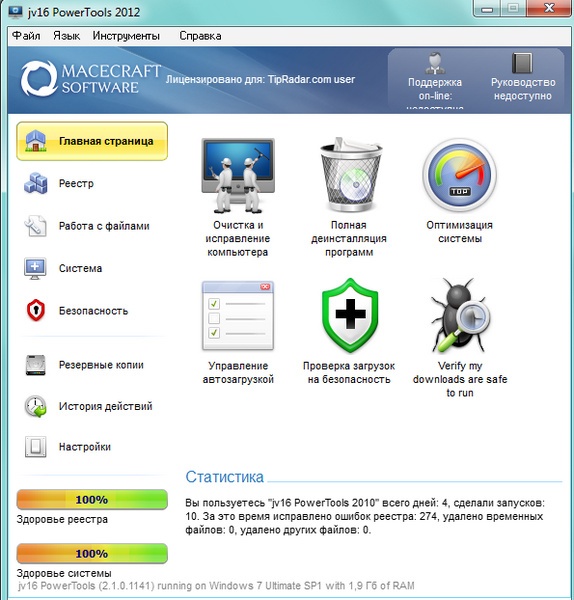Click the house icon for Главная страница
This screenshot has height=600, width=574.
click(36, 140)
